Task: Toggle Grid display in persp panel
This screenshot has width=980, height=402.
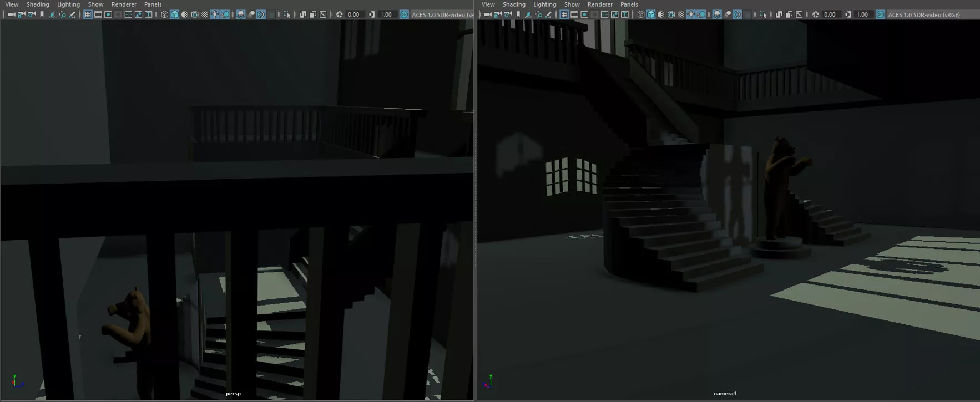Action: tap(88, 14)
